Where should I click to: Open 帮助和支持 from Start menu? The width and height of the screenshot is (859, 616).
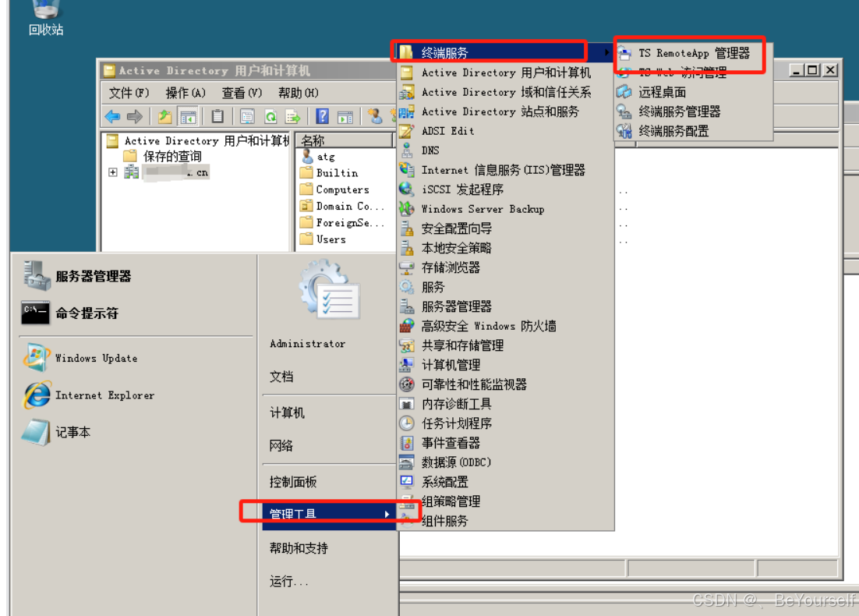pos(299,548)
